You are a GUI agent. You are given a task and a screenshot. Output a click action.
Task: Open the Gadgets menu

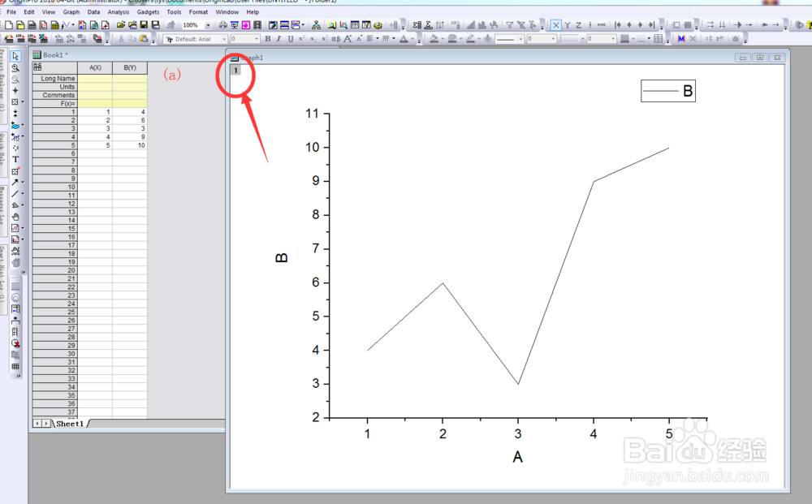click(148, 12)
